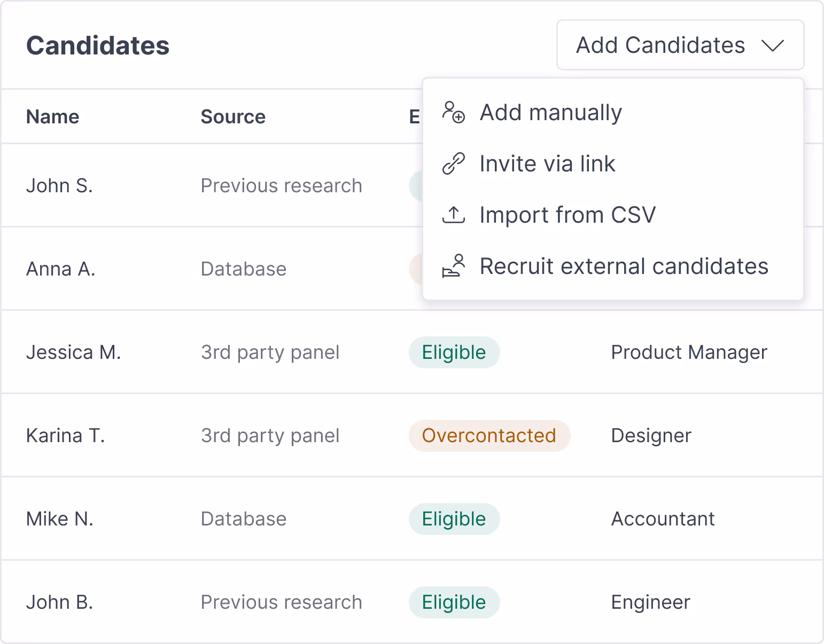Click Jessica M.'s Eligible status badge
Viewport: 824px width, 644px height.
(x=454, y=352)
